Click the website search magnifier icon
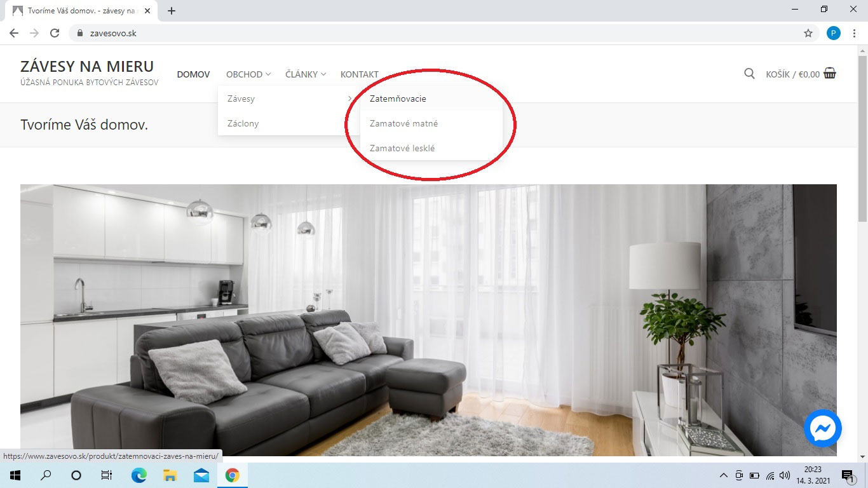 tap(749, 74)
